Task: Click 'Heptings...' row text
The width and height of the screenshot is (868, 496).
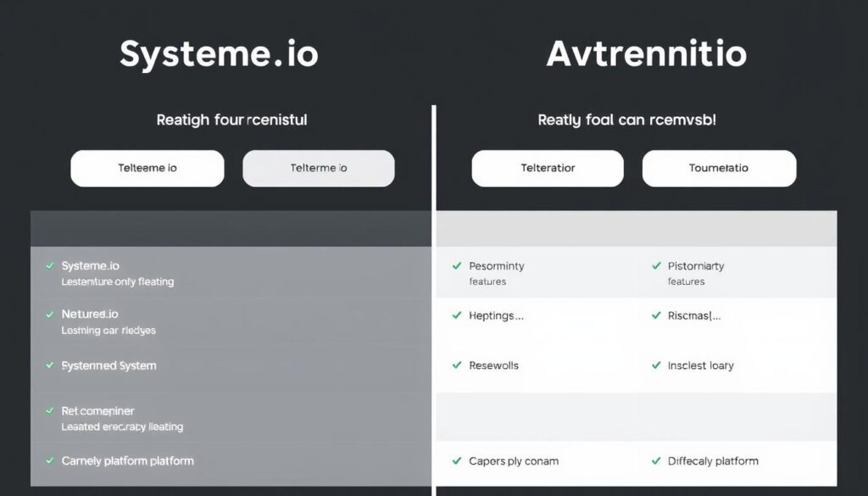Action: [496, 316]
